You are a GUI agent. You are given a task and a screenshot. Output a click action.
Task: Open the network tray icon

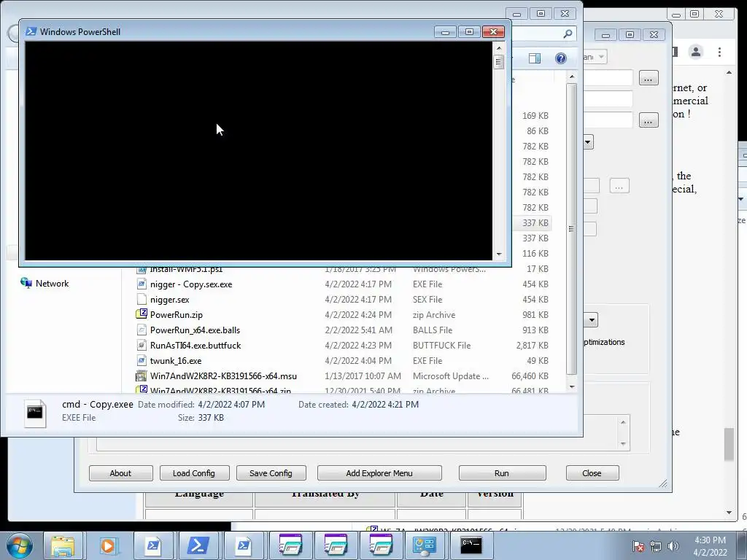pyautogui.click(x=656, y=546)
